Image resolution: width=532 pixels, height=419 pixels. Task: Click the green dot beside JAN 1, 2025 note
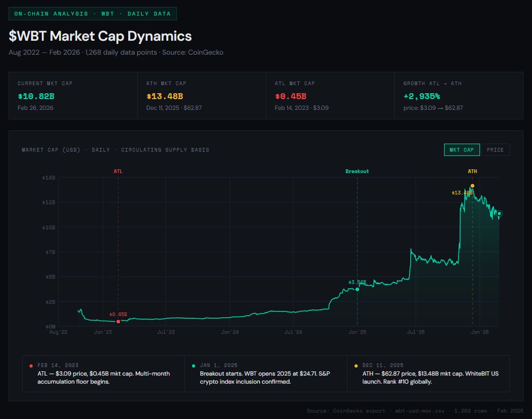(194, 365)
